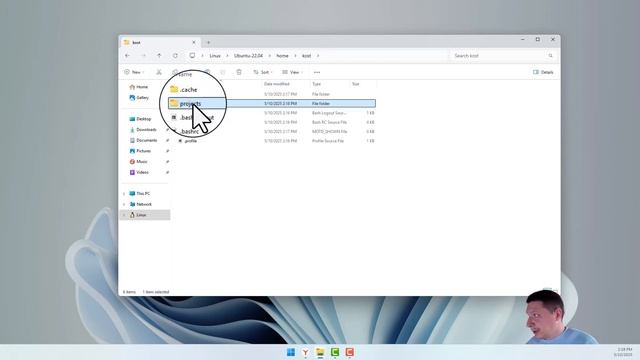Click the kost breadcrumb segment
640x360 pixels.
pyautogui.click(x=307, y=56)
